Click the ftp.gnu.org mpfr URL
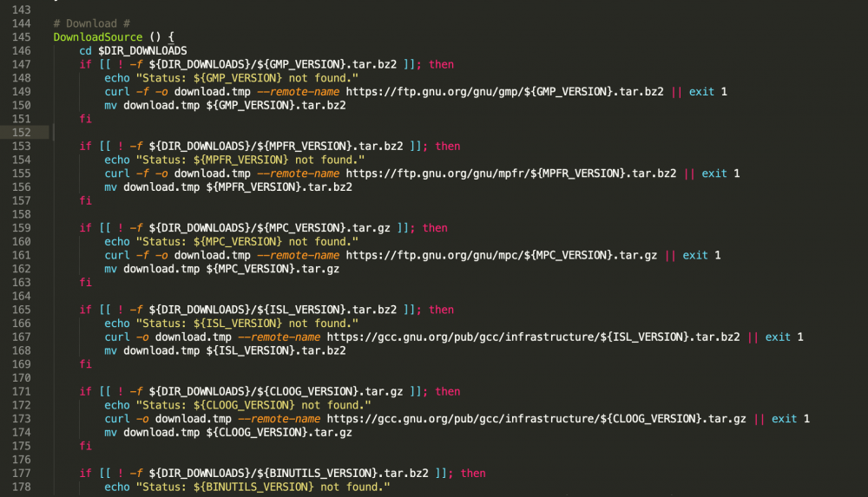 (511, 173)
